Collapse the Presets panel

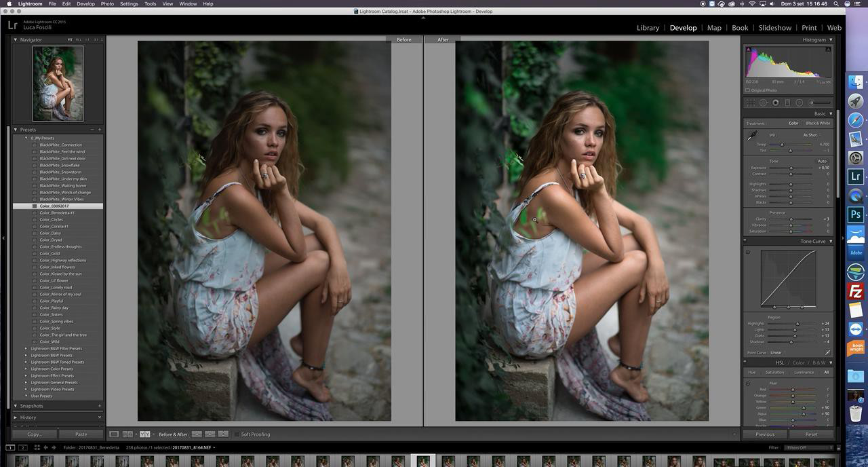16,129
